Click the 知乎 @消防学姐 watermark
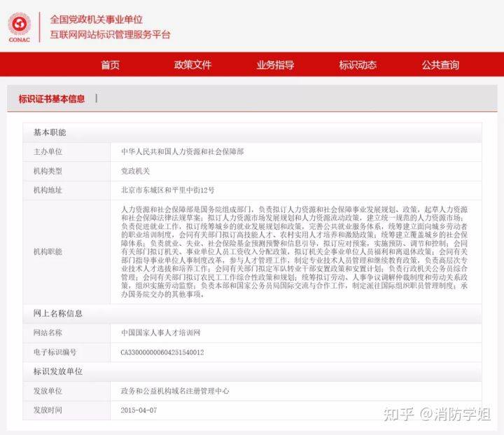 pyautogui.click(x=437, y=414)
